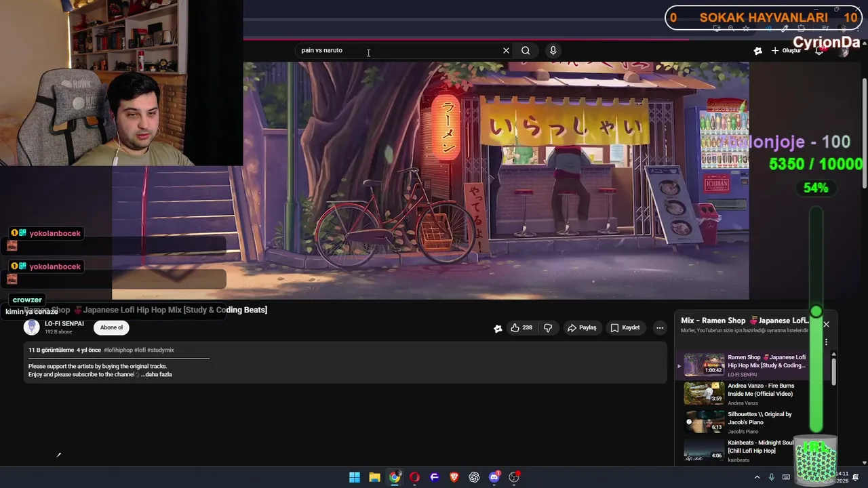
Task: Click the Paylaş share button
Action: pos(582,328)
